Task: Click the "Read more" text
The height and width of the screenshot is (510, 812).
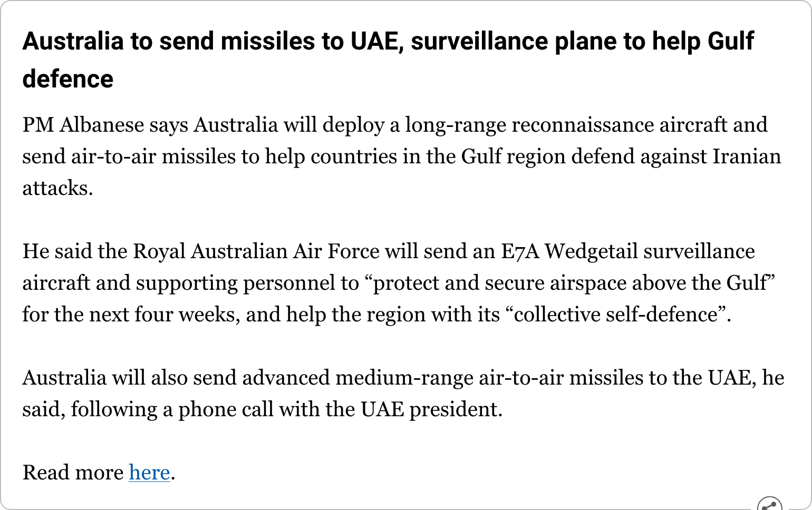Action: pyautogui.click(x=73, y=473)
